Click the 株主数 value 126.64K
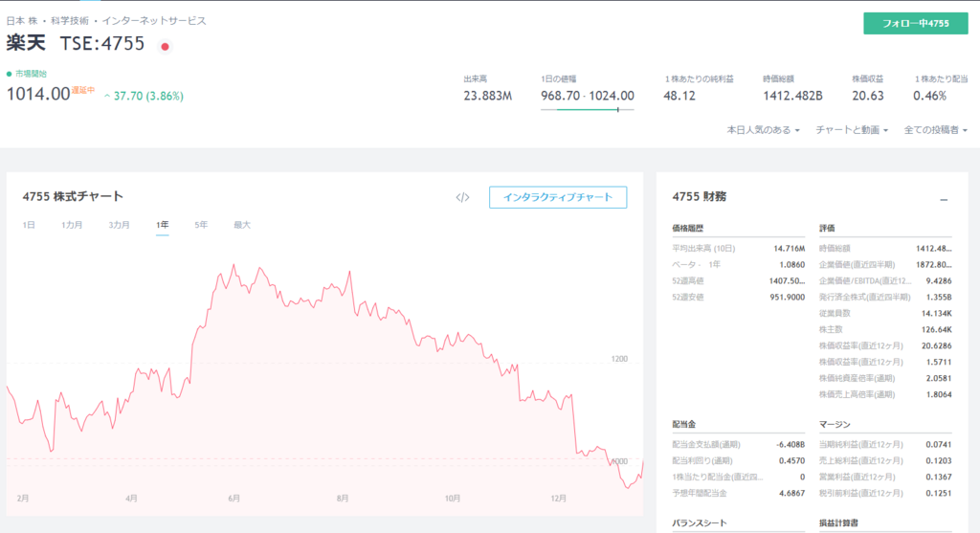Screen dimensions: 980x533 click(x=936, y=330)
